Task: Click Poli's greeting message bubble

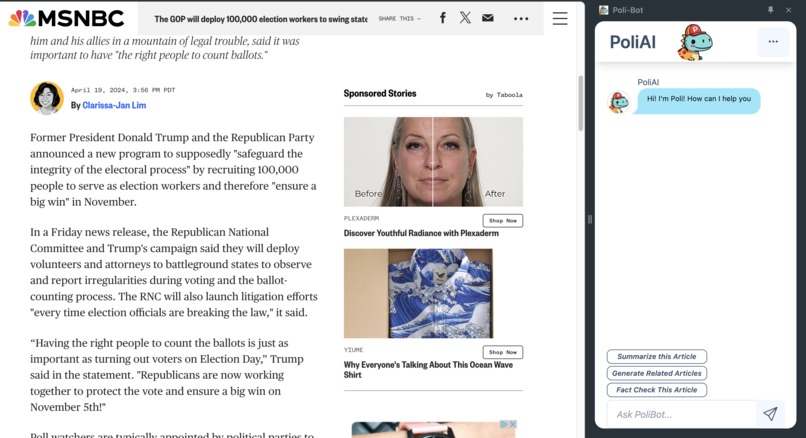Action: (x=698, y=101)
